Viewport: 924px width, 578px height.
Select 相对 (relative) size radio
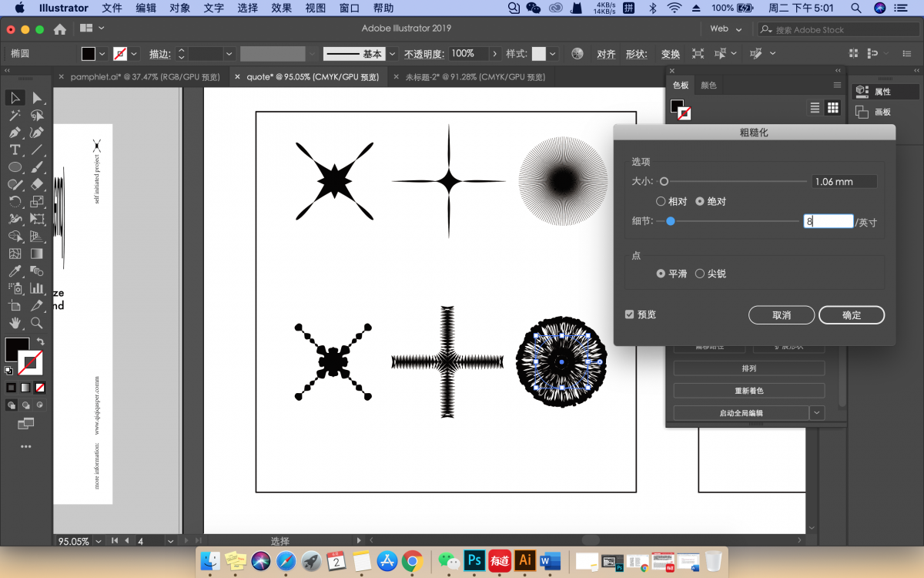point(661,201)
